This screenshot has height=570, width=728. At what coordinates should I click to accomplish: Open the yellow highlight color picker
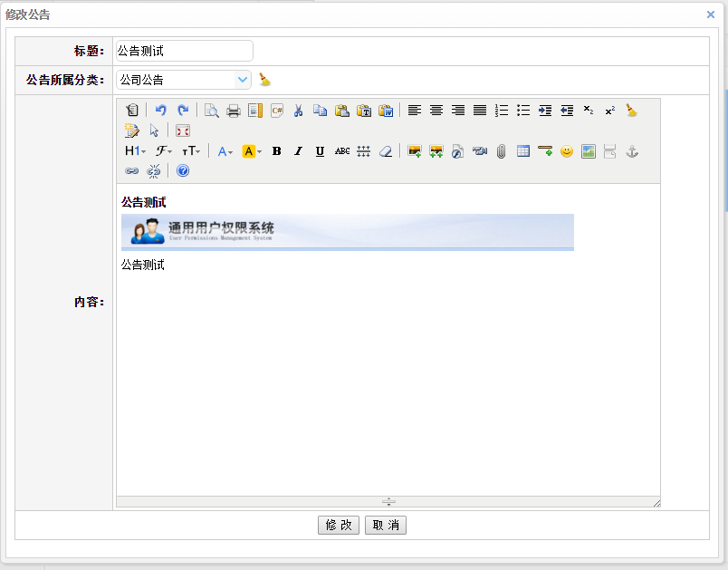(x=252, y=151)
